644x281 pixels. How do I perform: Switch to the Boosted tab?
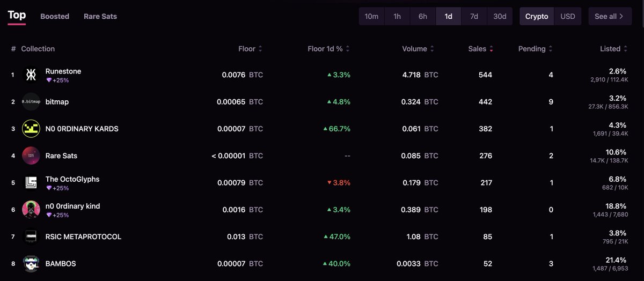(x=55, y=16)
